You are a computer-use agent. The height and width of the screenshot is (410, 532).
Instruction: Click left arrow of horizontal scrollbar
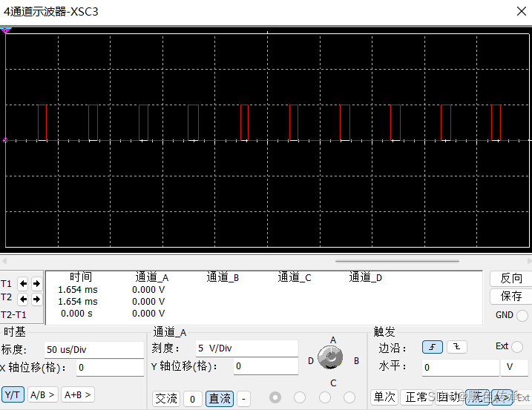coord(4,261)
